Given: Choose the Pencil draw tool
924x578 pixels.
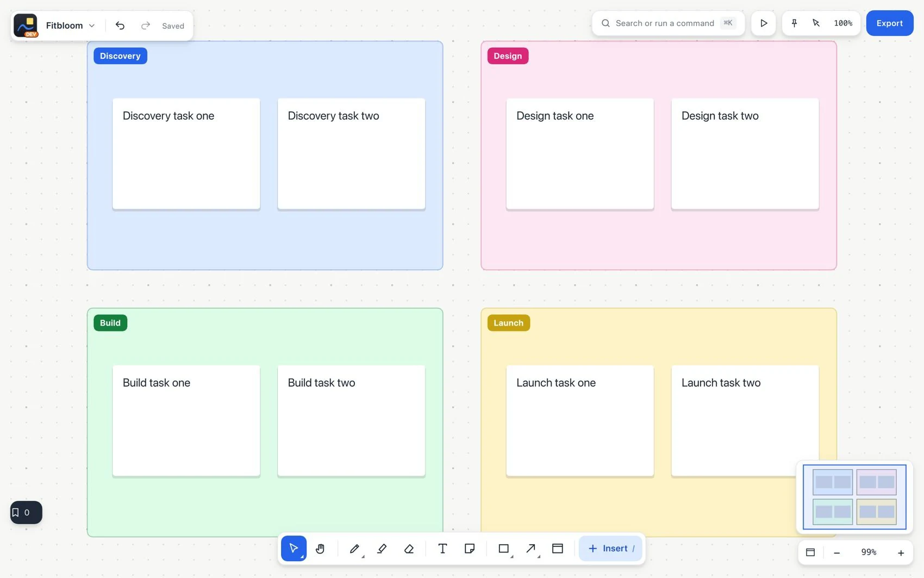Looking at the screenshot, I should [354, 548].
